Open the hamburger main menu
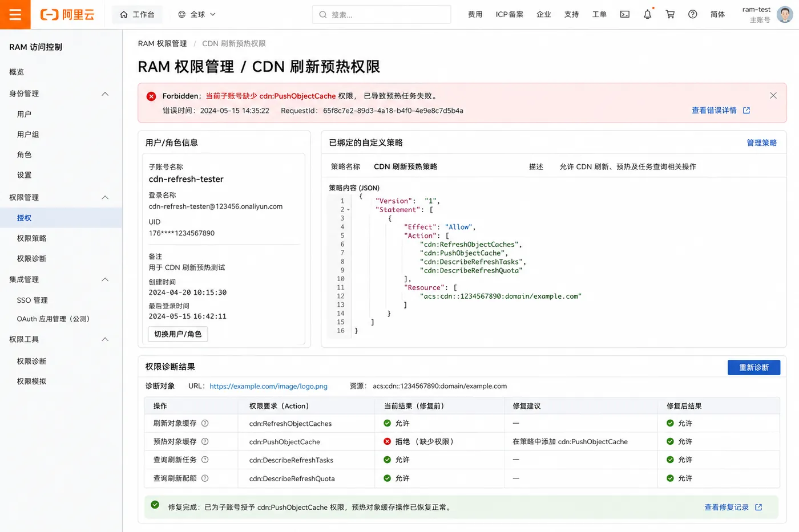Image resolution: width=799 pixels, height=532 pixels. coord(15,14)
